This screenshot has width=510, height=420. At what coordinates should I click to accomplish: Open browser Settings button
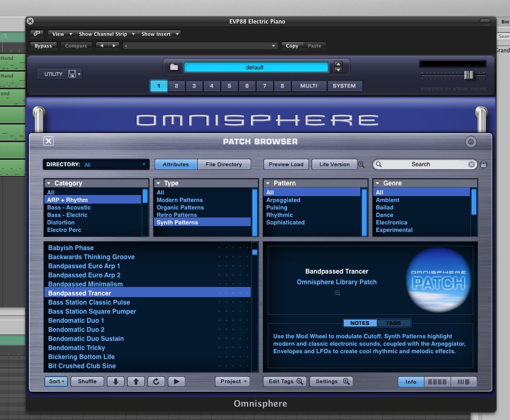331,382
